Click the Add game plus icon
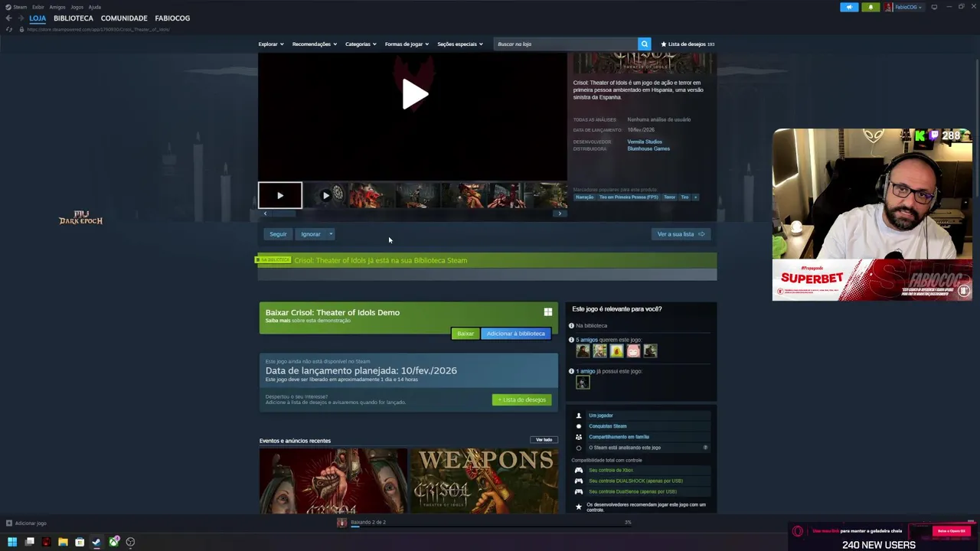The height and width of the screenshot is (551, 980). pyautogui.click(x=8, y=523)
